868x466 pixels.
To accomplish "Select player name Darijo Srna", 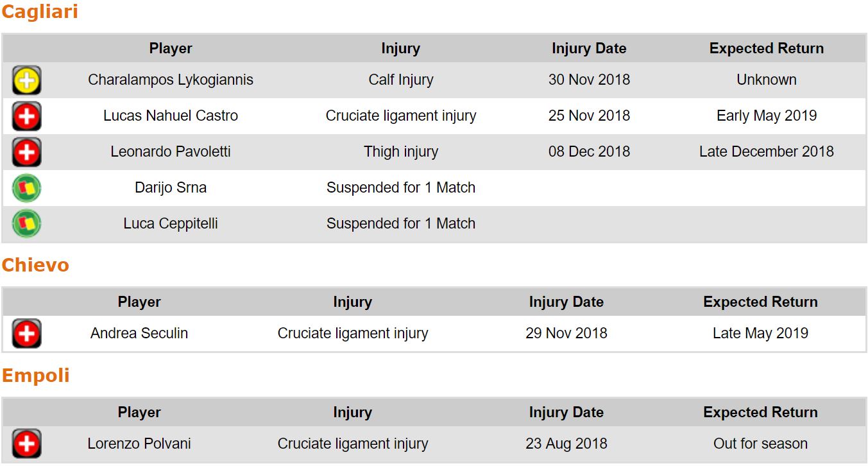I will point(171,187).
